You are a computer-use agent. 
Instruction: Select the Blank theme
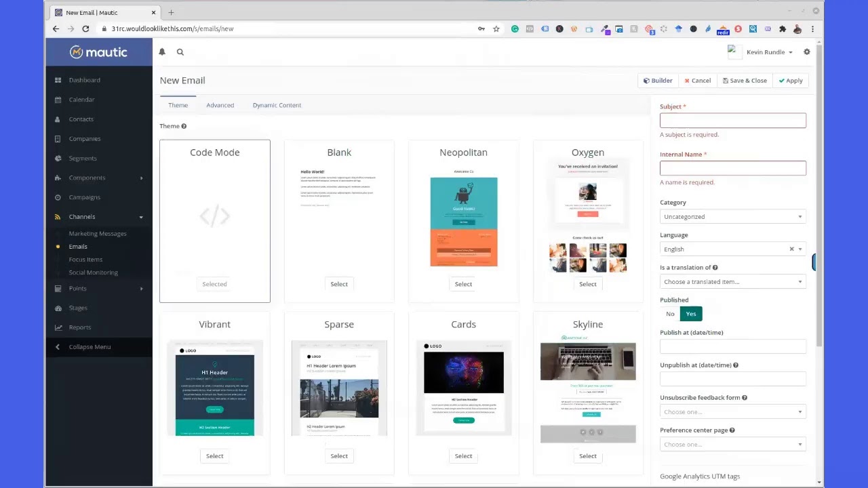point(339,284)
